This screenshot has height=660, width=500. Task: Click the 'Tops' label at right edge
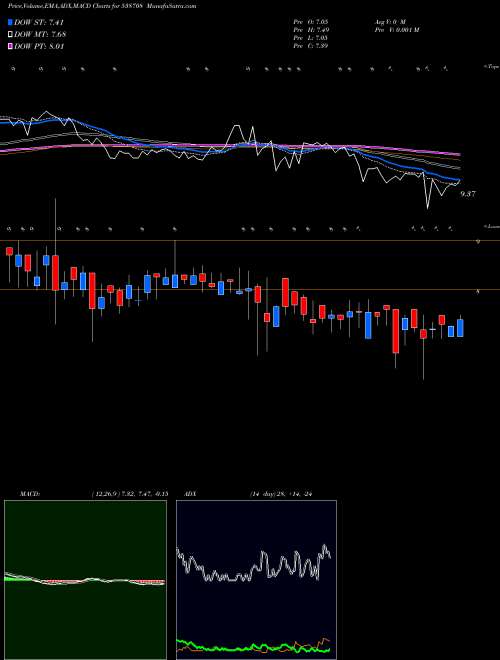(x=492, y=67)
